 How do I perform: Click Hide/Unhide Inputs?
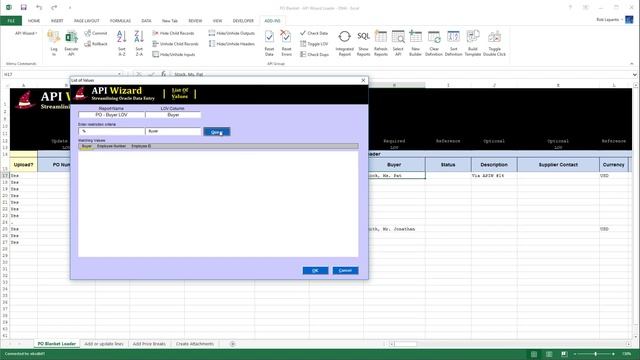point(173,54)
